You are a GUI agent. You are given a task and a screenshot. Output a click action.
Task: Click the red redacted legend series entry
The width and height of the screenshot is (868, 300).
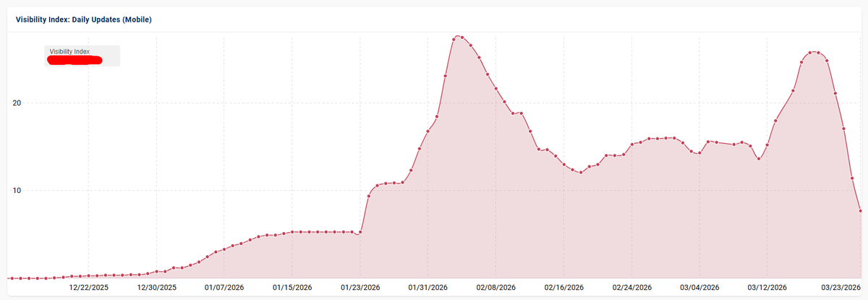pyautogui.click(x=74, y=60)
